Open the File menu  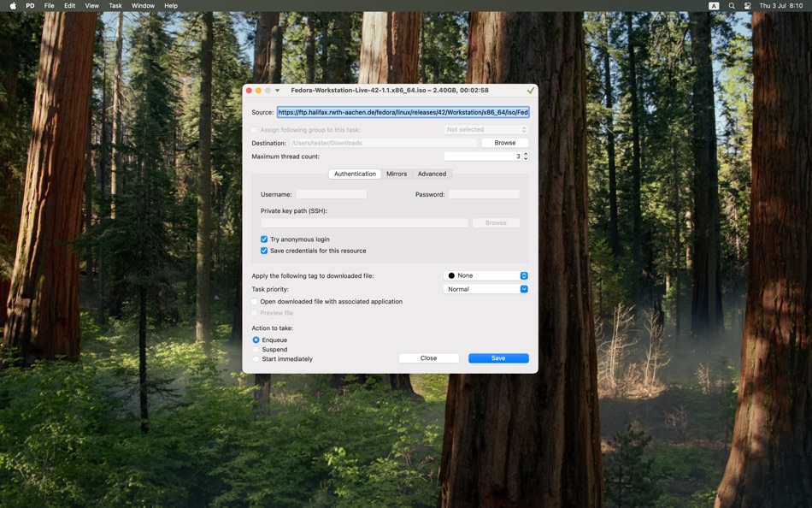pyautogui.click(x=50, y=6)
